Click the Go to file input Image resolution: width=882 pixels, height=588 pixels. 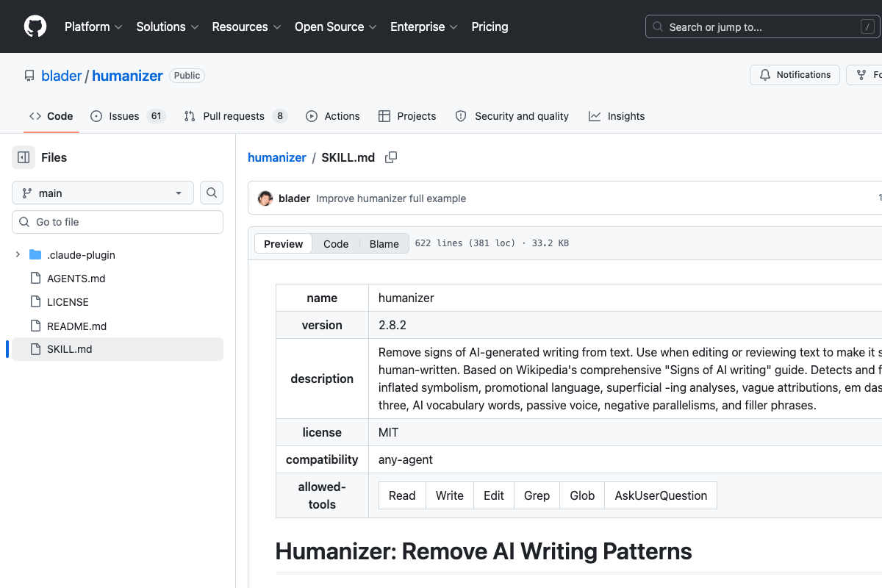point(118,222)
